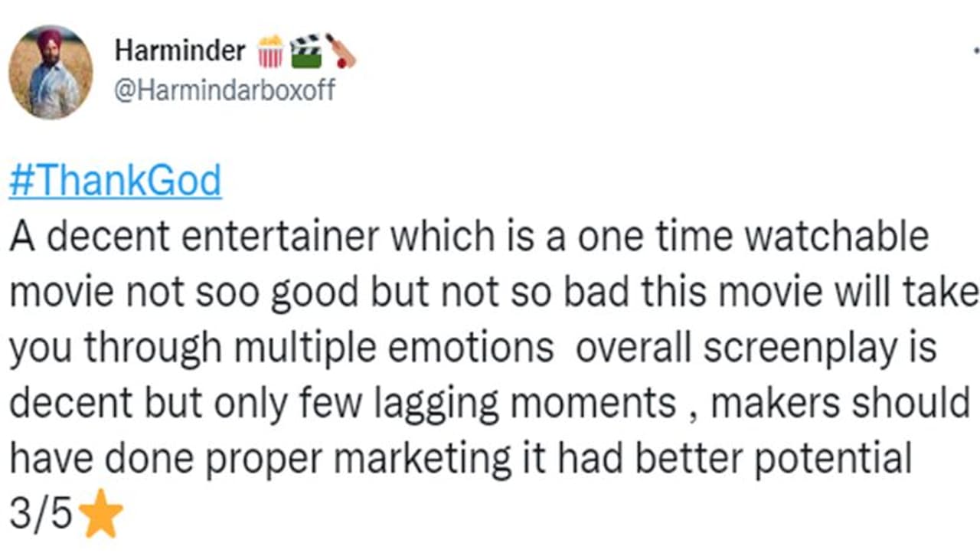Click the word "marketing" in the tweet
The height and width of the screenshot is (553, 980).
424,460
